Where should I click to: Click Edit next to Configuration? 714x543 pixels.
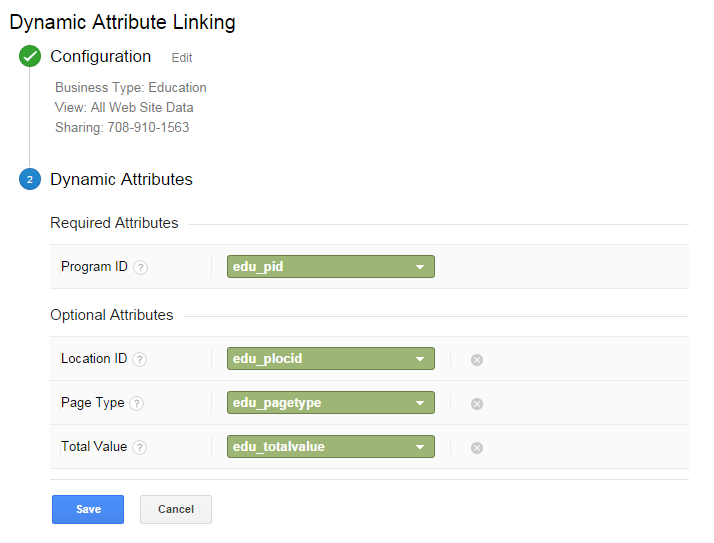182,58
